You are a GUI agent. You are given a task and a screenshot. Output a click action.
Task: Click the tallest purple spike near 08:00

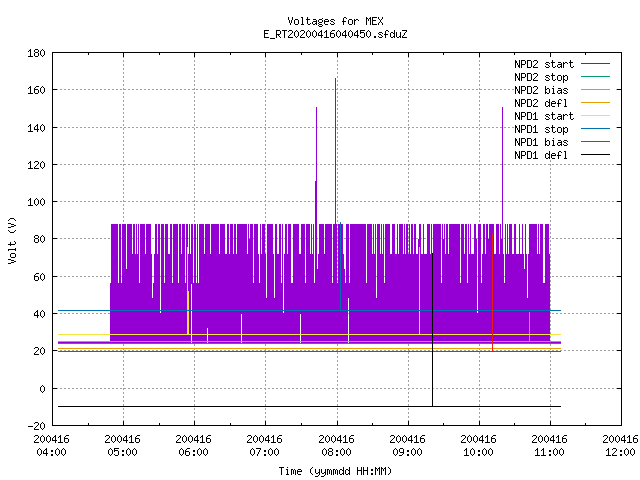(336, 151)
